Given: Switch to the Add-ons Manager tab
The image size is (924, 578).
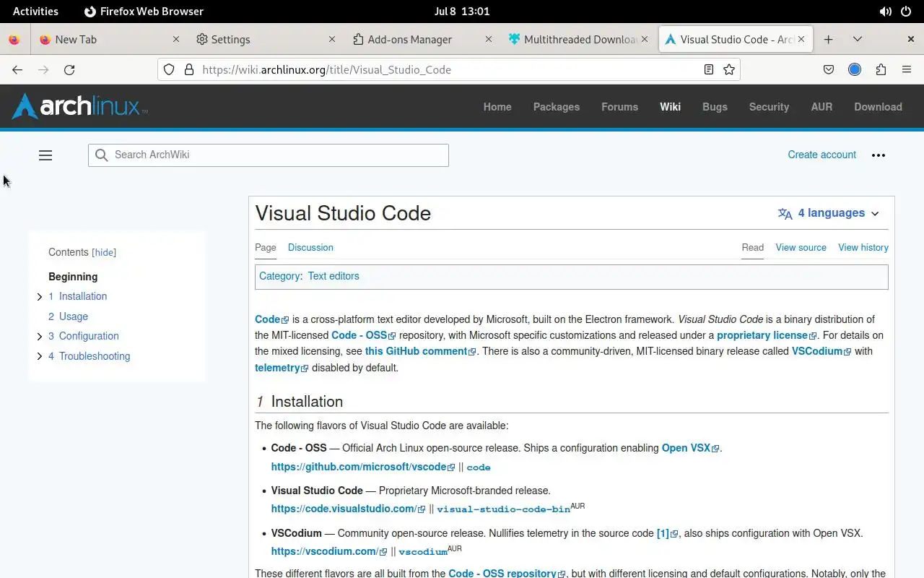Looking at the screenshot, I should click(x=409, y=40).
